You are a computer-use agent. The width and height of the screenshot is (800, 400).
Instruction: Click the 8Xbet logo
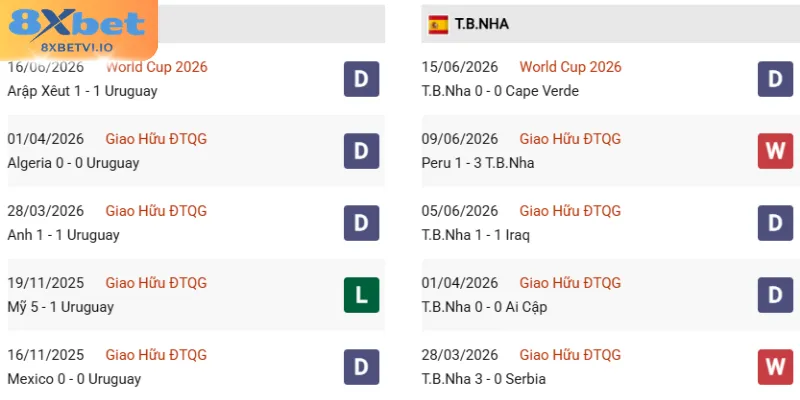coord(77,29)
